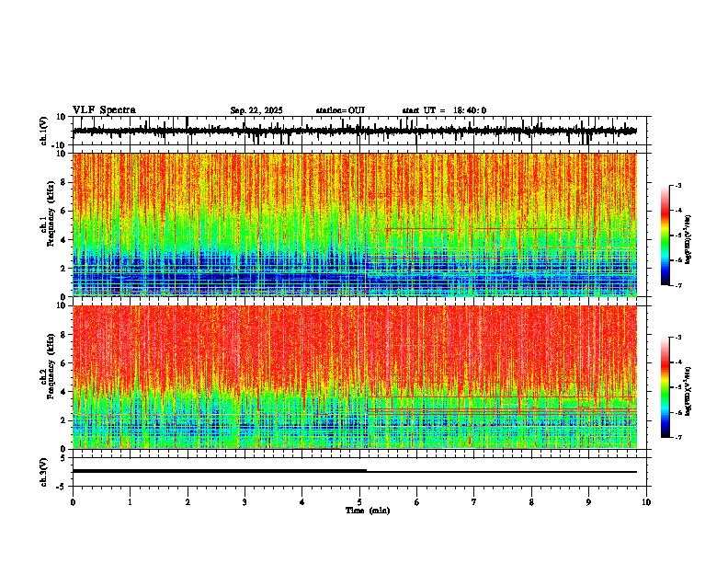Click the time axis tick '3'

click(x=245, y=502)
